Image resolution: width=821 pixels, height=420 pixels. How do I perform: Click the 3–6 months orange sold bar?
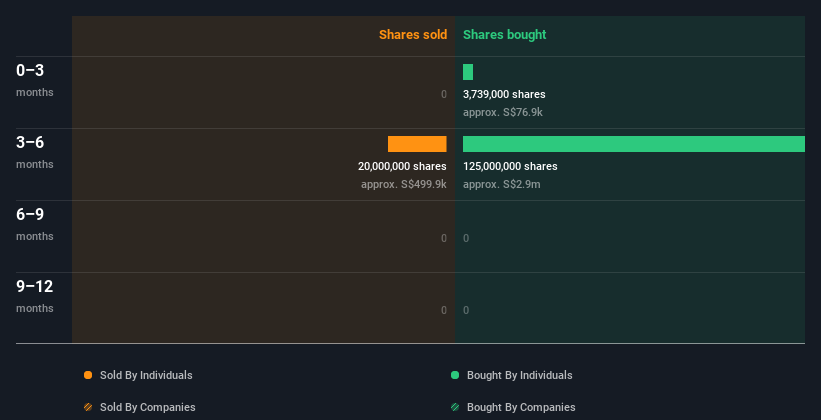point(417,144)
